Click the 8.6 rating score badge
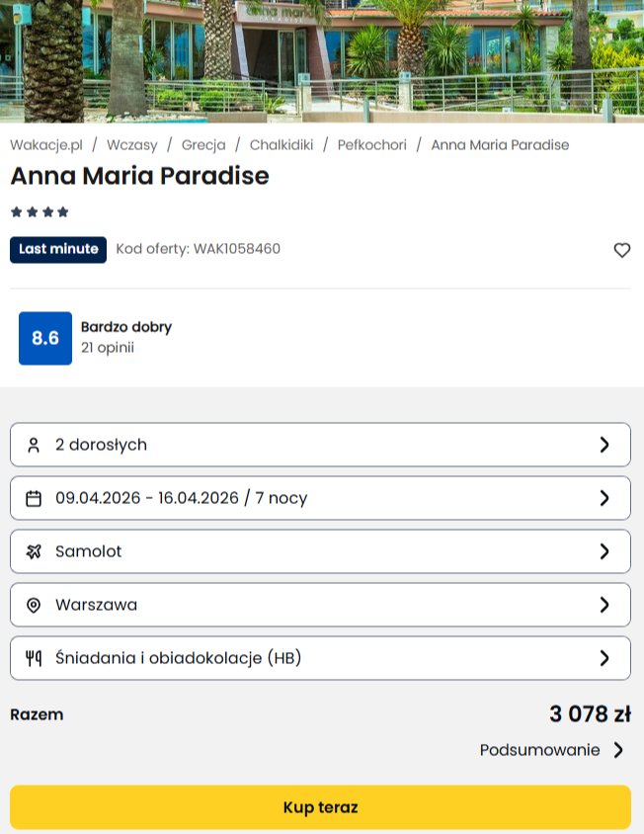 tap(45, 338)
